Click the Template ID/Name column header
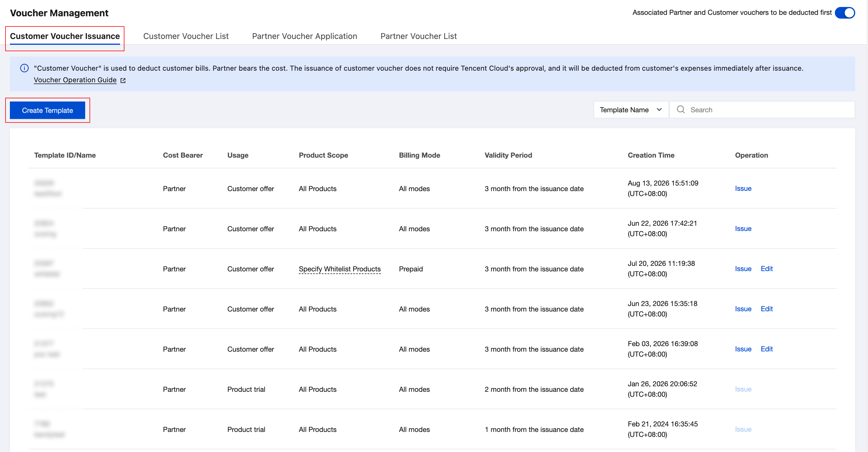Screen dimensions: 868x452 (65, 155)
